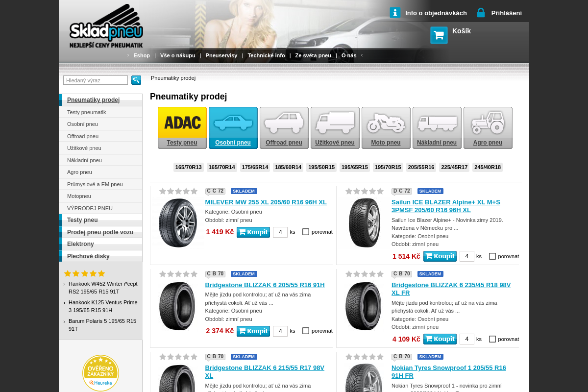Open the Technické info menu item

[266, 55]
